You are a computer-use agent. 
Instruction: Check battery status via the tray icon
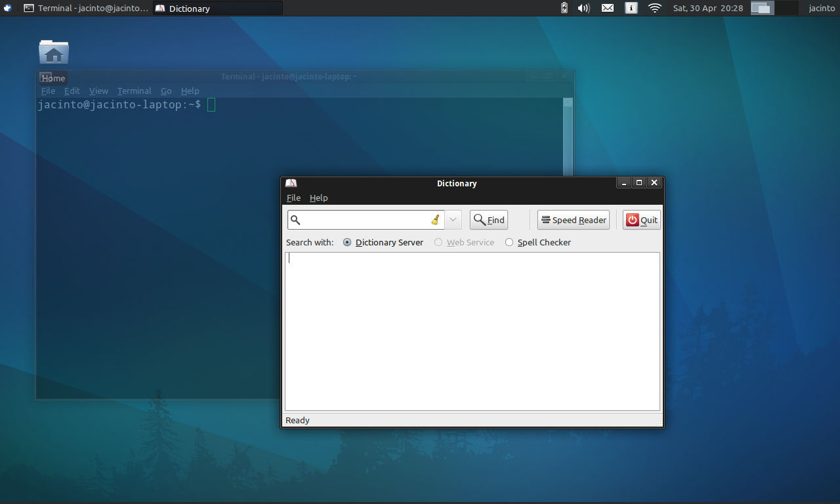564,8
